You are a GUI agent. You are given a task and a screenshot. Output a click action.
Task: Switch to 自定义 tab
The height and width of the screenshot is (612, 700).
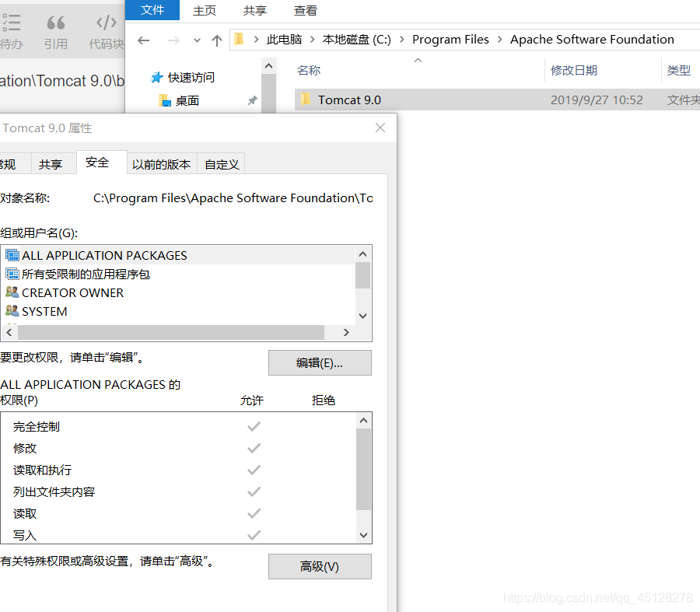click(222, 164)
